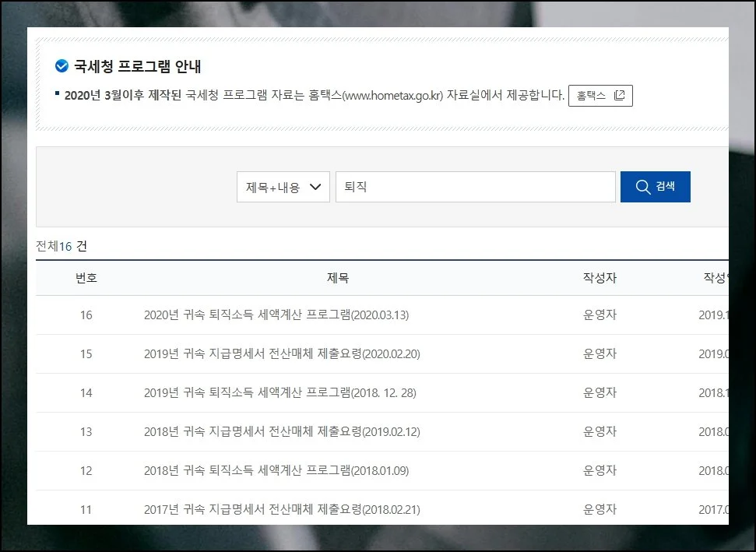Click 운영자 author in row 15

click(x=600, y=354)
